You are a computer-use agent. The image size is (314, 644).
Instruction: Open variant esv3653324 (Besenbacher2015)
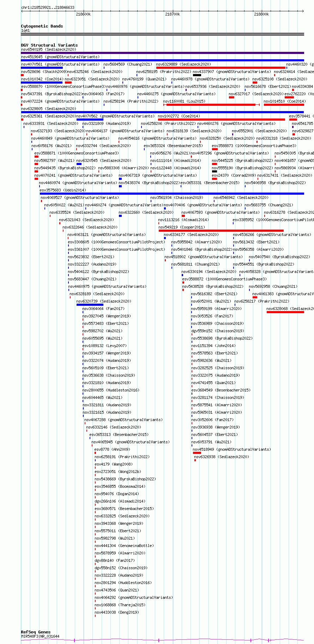coord(173,146)
